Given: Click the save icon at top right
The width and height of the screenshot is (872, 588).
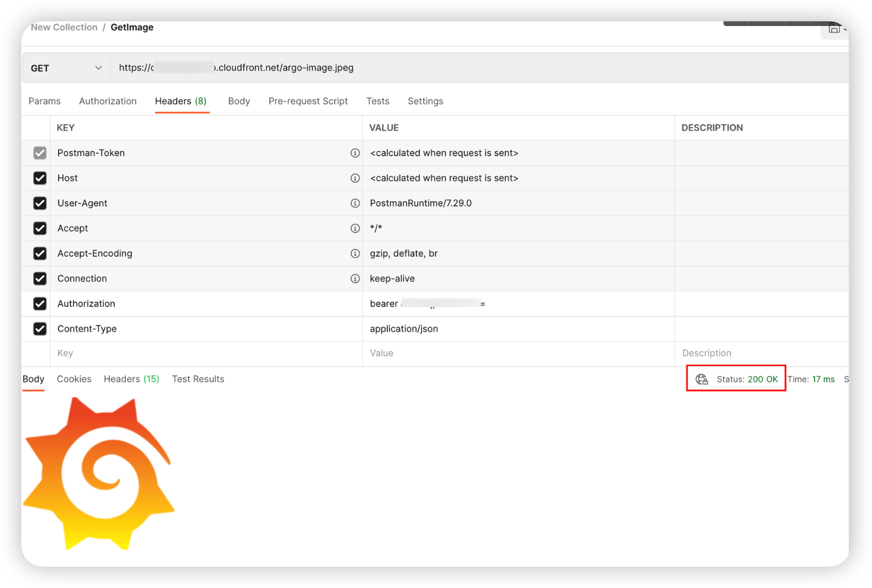Looking at the screenshot, I should coord(834,28).
